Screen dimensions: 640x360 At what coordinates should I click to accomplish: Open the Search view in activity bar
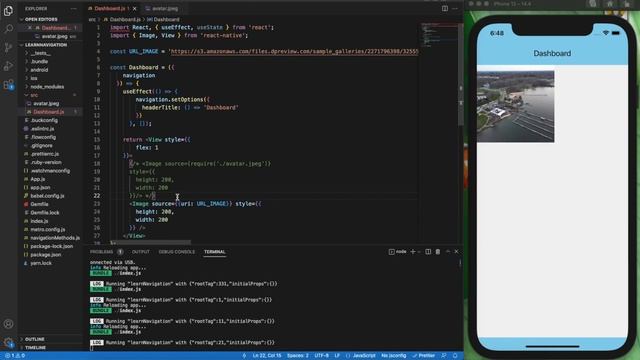(x=8, y=29)
